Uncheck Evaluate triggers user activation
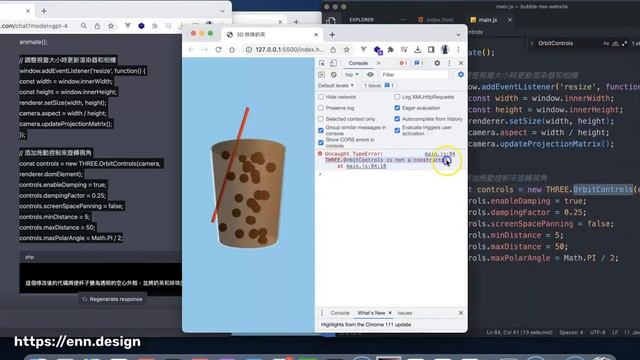The height and width of the screenshot is (360, 640). tap(397, 130)
